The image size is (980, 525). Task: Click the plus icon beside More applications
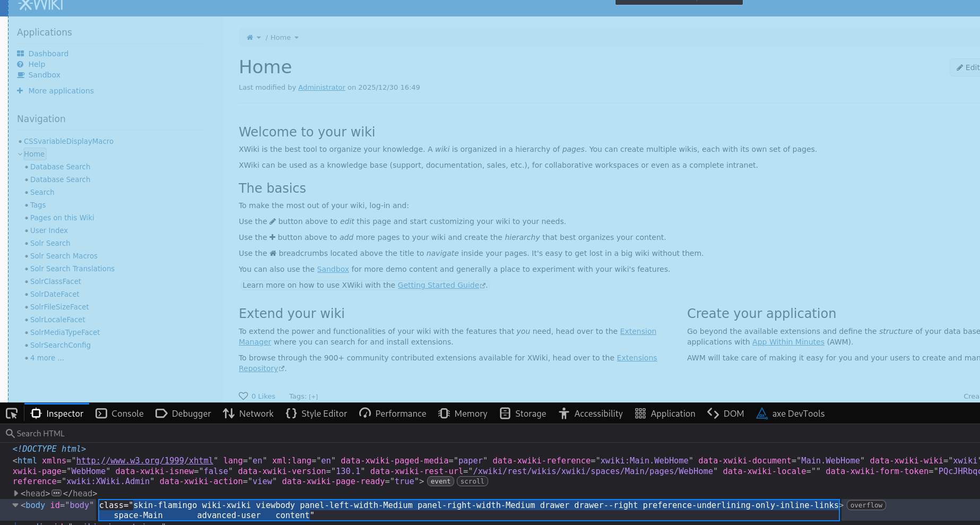20,91
